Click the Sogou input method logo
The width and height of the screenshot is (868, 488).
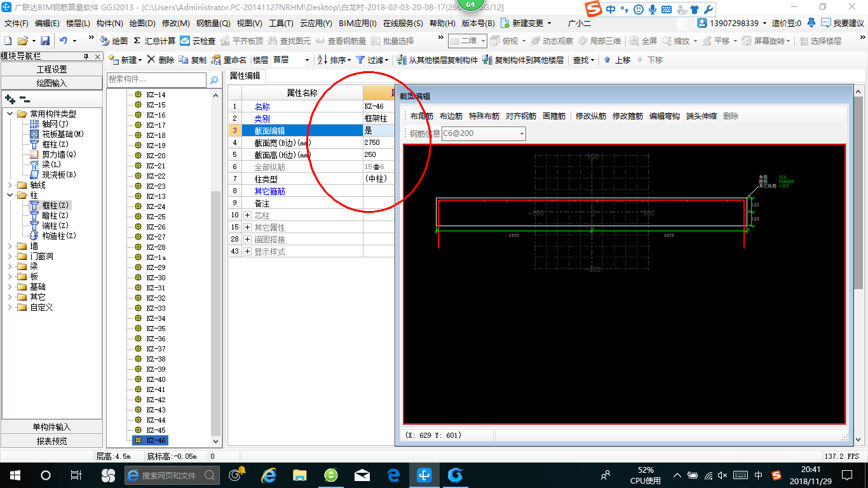click(x=593, y=9)
